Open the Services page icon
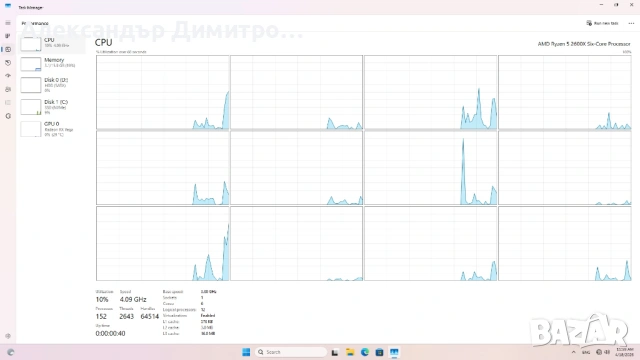The image size is (640, 360). [8, 116]
